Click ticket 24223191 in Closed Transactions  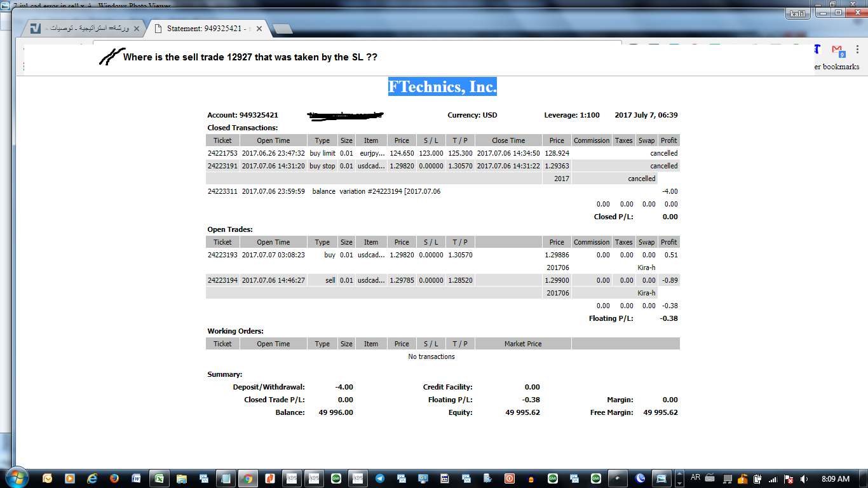pyautogui.click(x=222, y=166)
